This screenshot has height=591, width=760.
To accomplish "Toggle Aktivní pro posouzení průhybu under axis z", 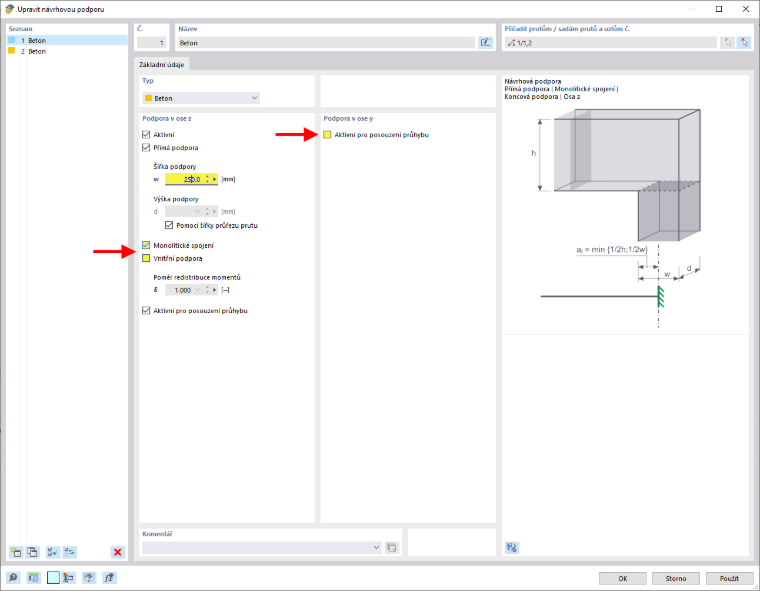I will [x=146, y=310].
